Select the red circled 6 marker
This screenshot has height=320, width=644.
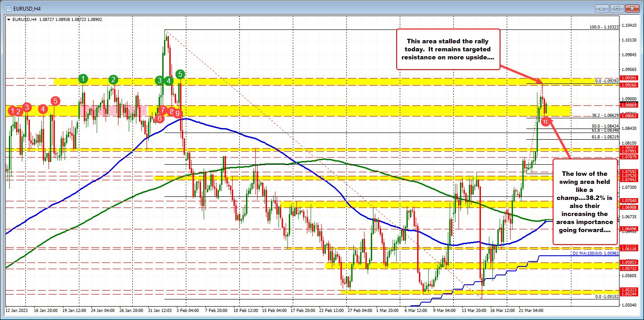pos(160,119)
